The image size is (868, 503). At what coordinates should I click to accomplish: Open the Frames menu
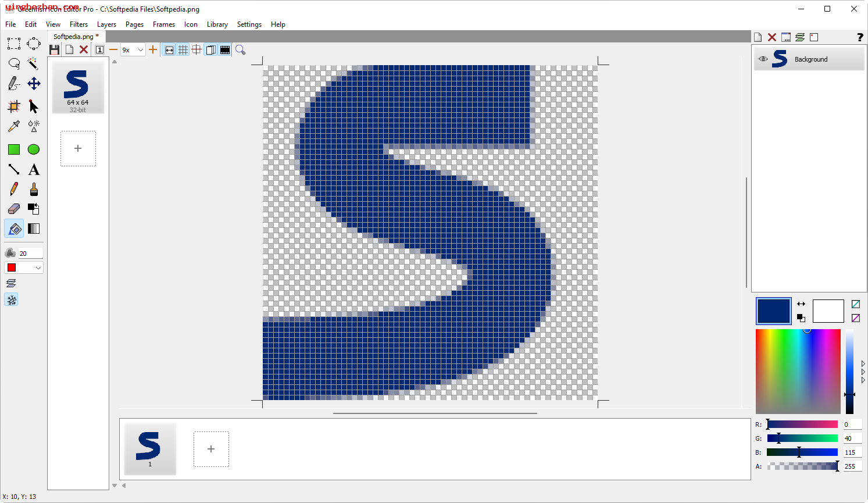click(x=164, y=24)
